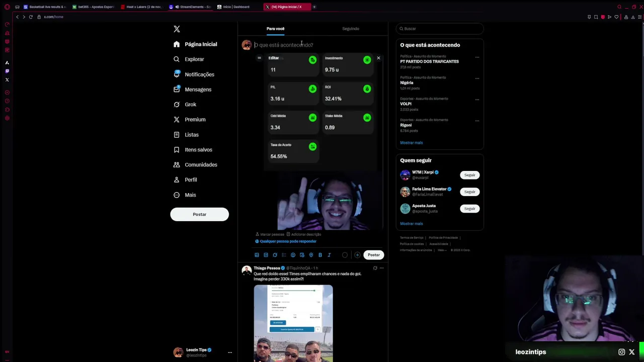Image resolution: width=644 pixels, height=362 pixels.
Task: Follow Aposta Justa with Seguir
Action: coord(469,208)
